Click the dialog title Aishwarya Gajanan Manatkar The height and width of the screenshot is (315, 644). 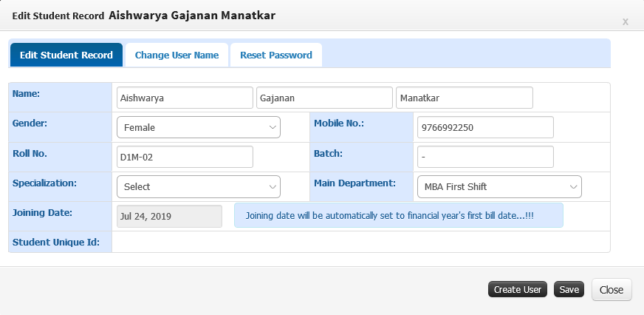[192, 16]
